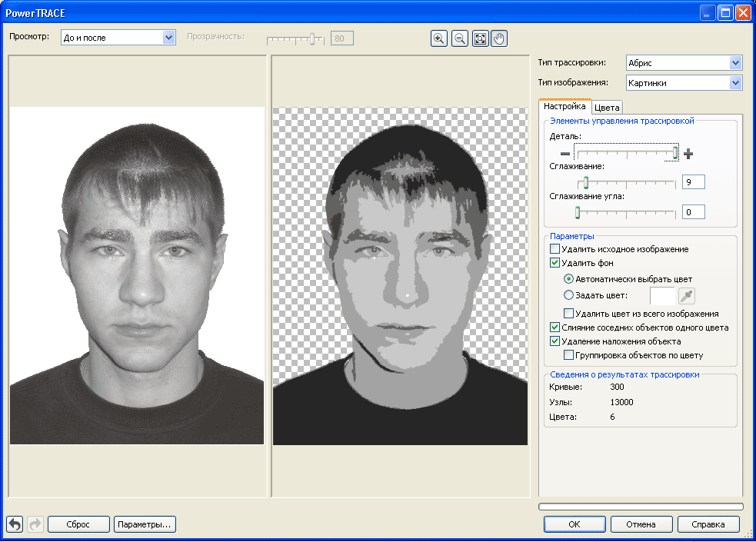Click the Прозрачность value field showing 80
Screen dimensions: 756x542
coord(341,38)
